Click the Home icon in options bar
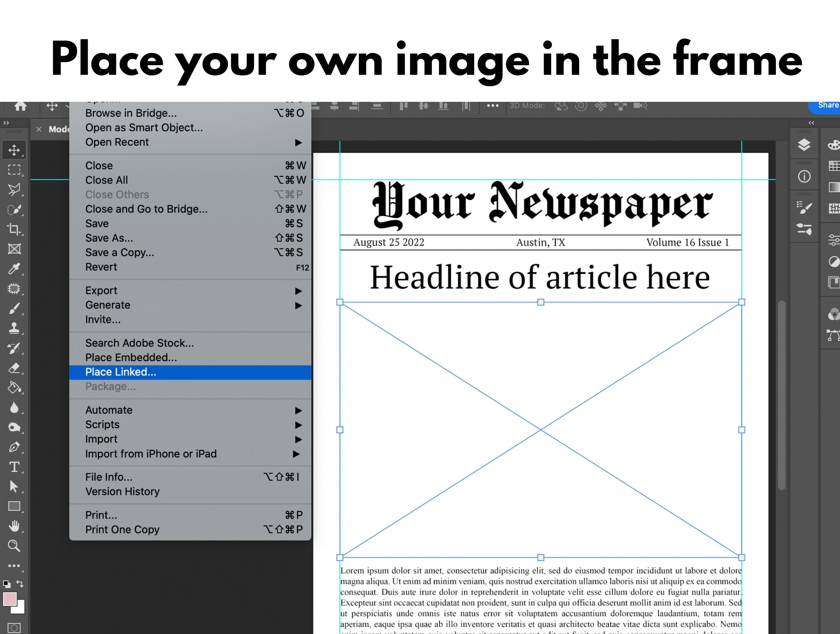Screen dimensions: 840x634 pyautogui.click(x=21, y=106)
